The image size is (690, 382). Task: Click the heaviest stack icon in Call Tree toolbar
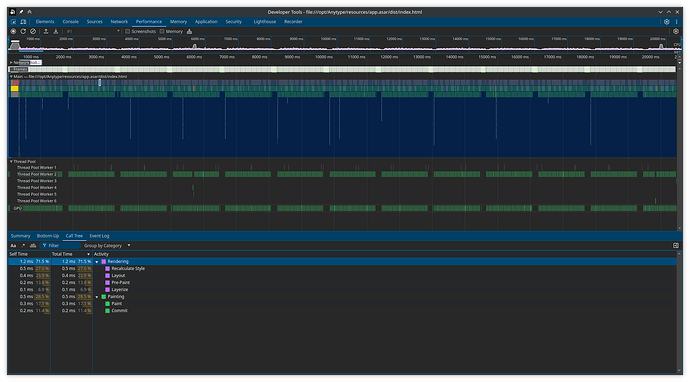click(x=33, y=246)
